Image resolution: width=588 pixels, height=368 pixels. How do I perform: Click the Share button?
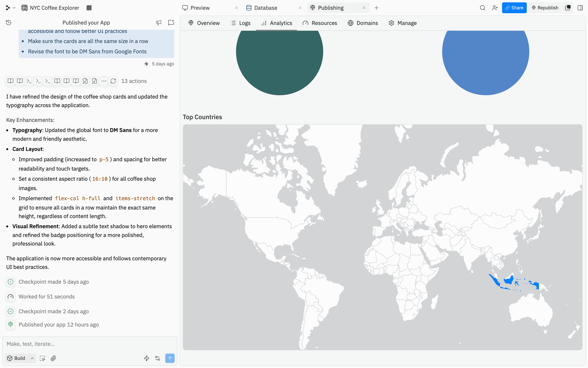[x=514, y=8]
